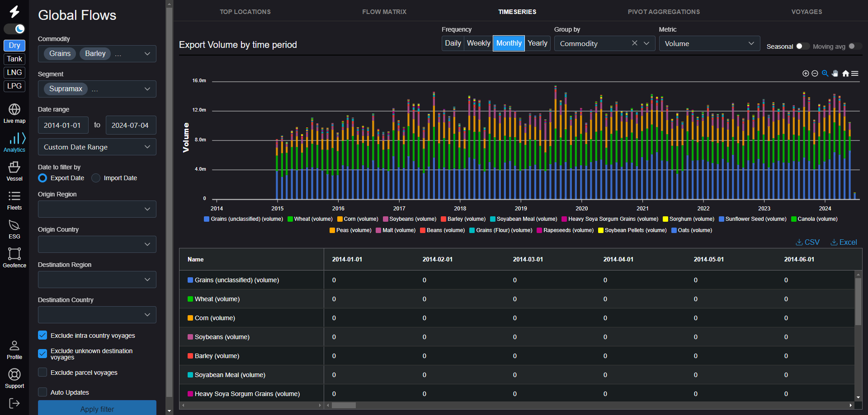Viewport: 868px width, 415px height.
Task: Select the Import Date radio button
Action: [x=96, y=178]
